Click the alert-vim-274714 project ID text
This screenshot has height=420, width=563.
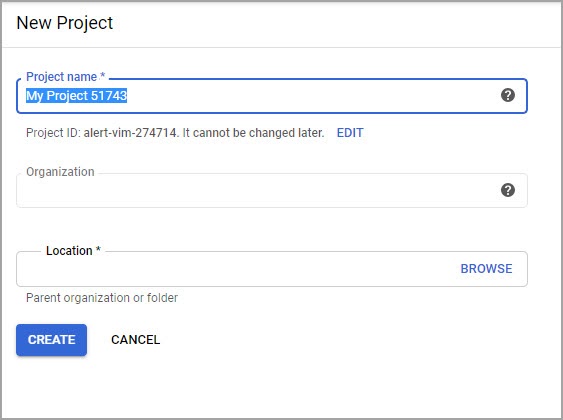tap(130, 133)
